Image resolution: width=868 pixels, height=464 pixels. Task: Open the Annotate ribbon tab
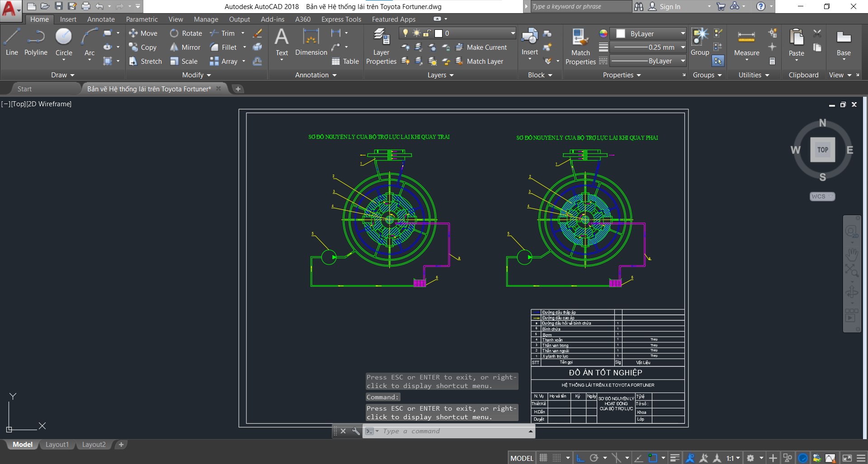[x=101, y=19]
